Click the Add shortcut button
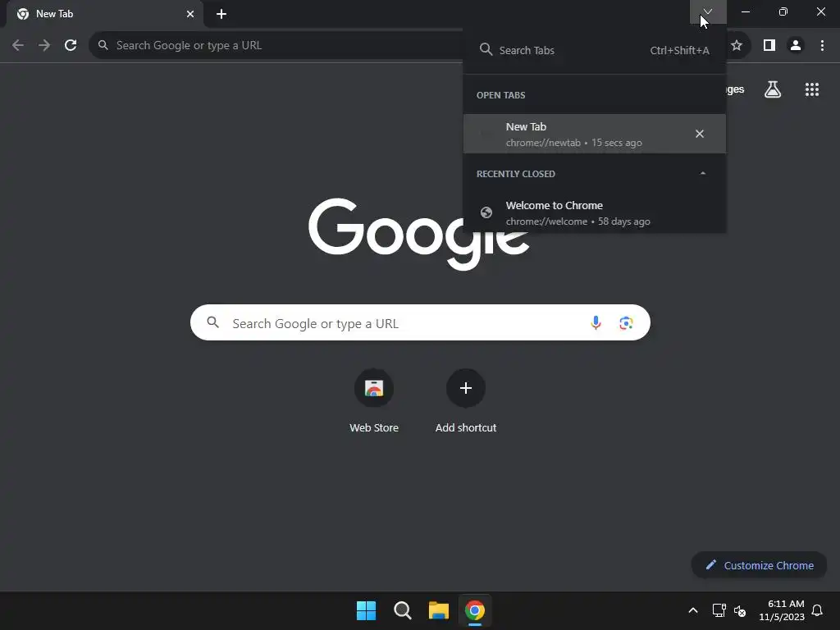The width and height of the screenshot is (840, 630). 466,400
